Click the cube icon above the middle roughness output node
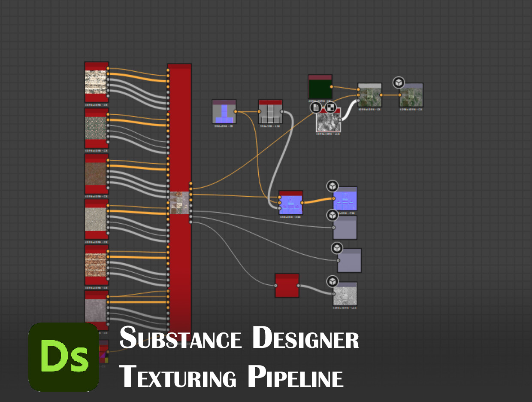The image size is (532, 402). [x=337, y=248]
